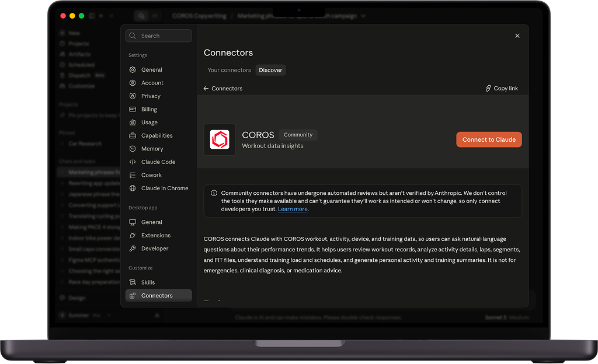Click the yellow macOS minimize button

tap(72, 16)
